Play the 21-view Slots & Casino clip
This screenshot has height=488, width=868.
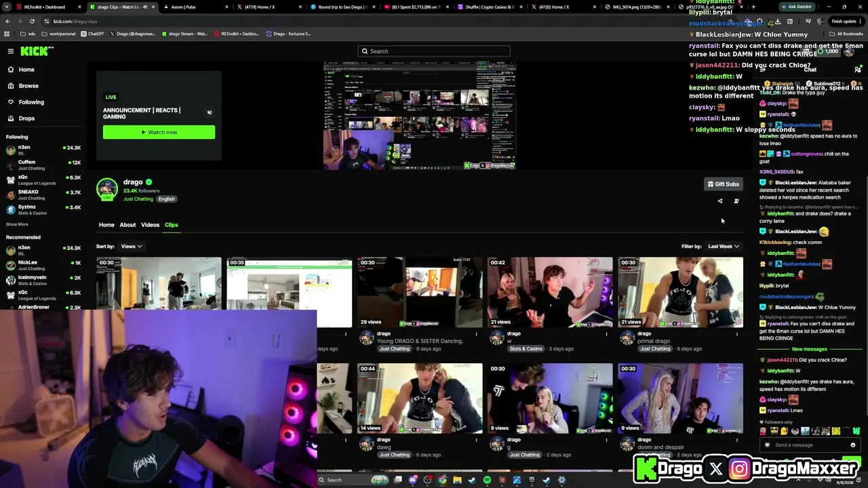coord(550,292)
